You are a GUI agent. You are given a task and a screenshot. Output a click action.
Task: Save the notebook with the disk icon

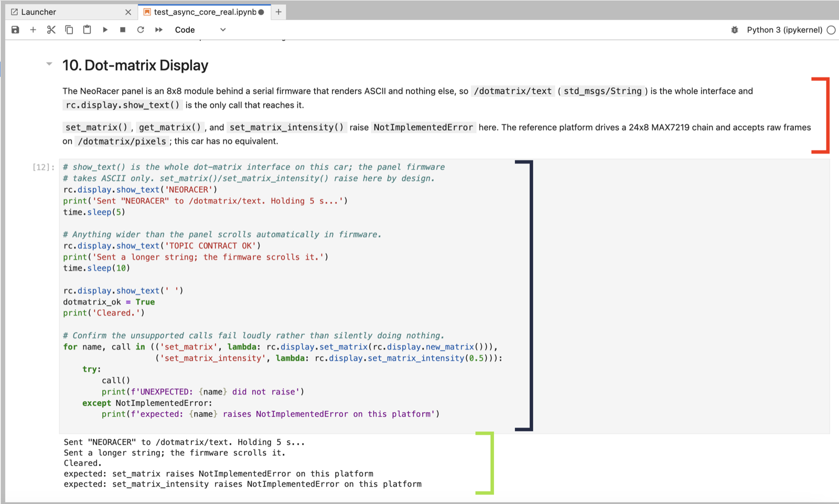tap(15, 30)
